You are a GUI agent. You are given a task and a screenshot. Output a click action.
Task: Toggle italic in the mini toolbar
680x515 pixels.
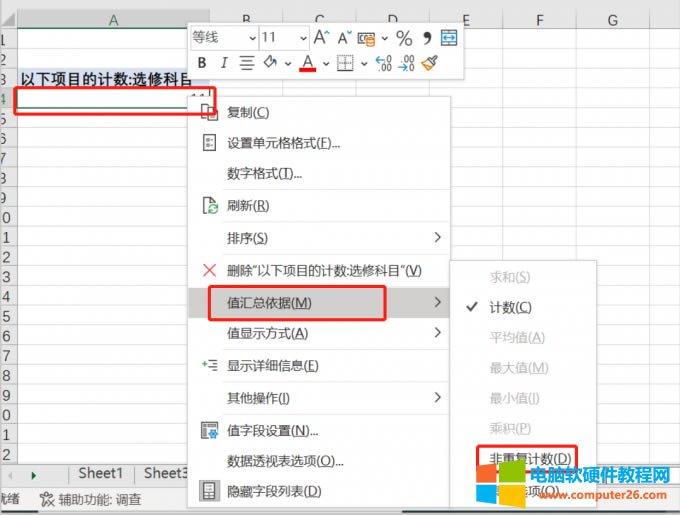pos(224,63)
